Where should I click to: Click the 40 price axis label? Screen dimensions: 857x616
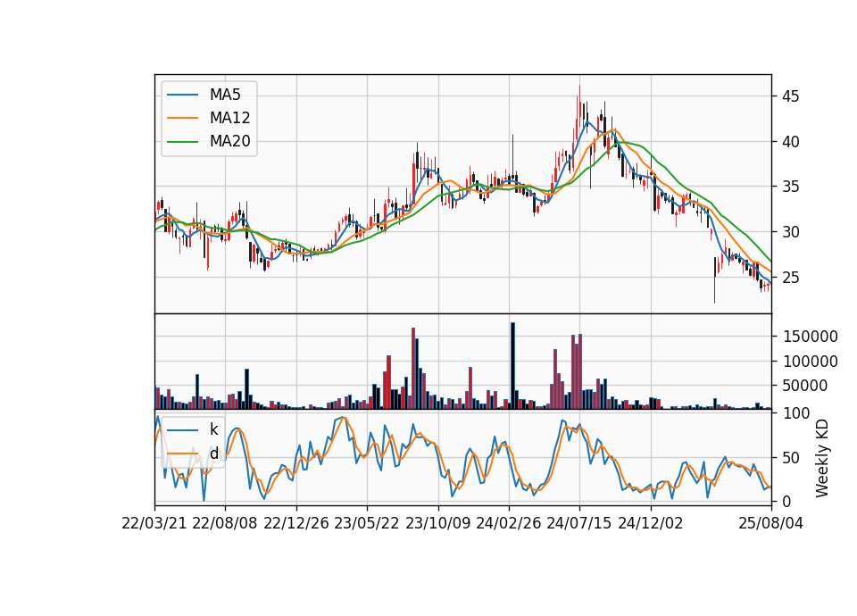click(x=790, y=142)
